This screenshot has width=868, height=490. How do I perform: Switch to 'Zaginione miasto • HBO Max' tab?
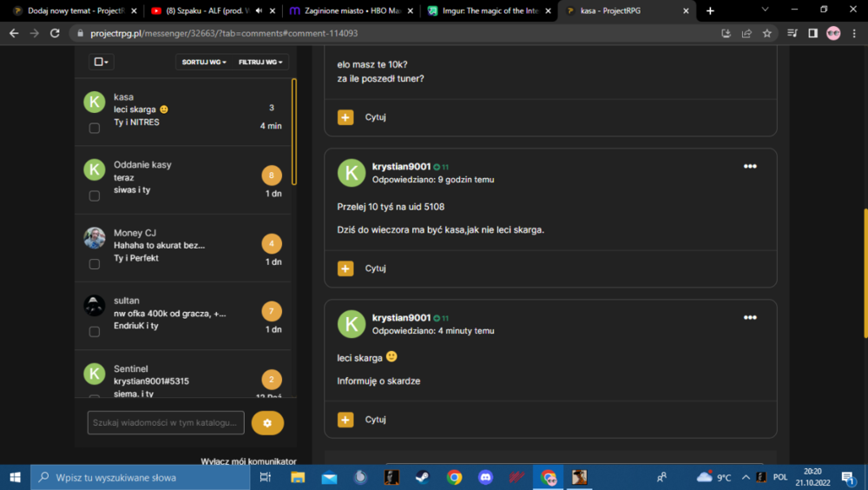[350, 10]
